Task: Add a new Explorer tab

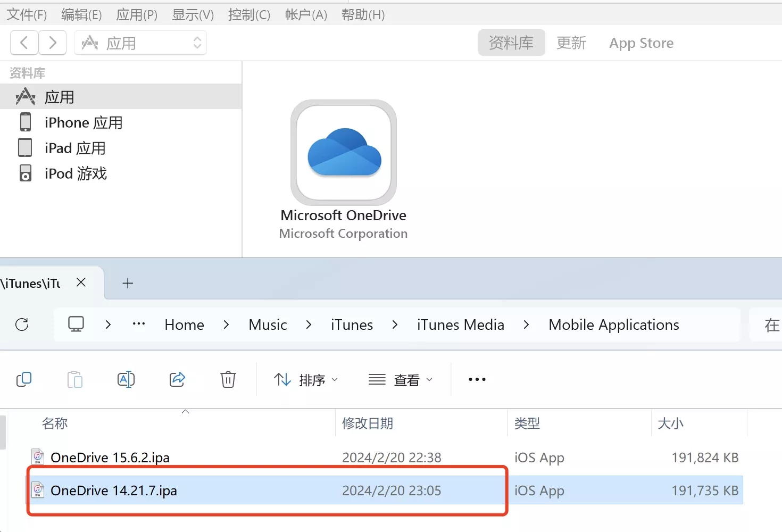Action: (x=128, y=283)
